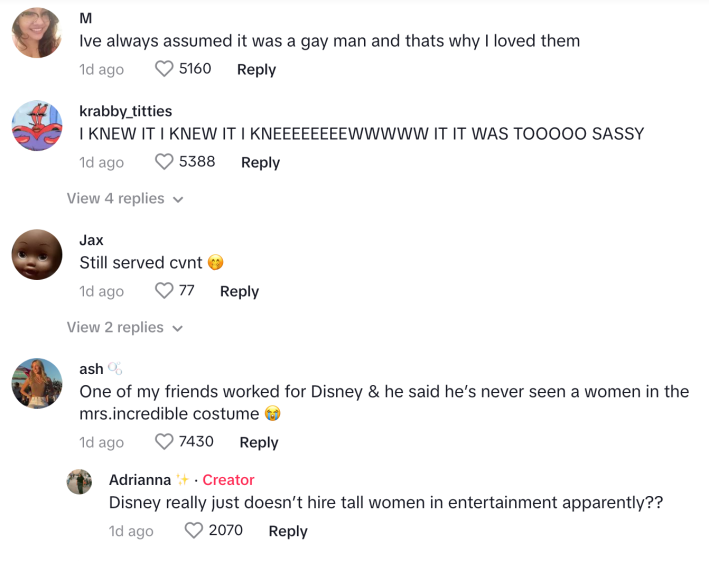Screen dimensions: 709x561
Task: Open ash's profile photo
Action: [37, 384]
